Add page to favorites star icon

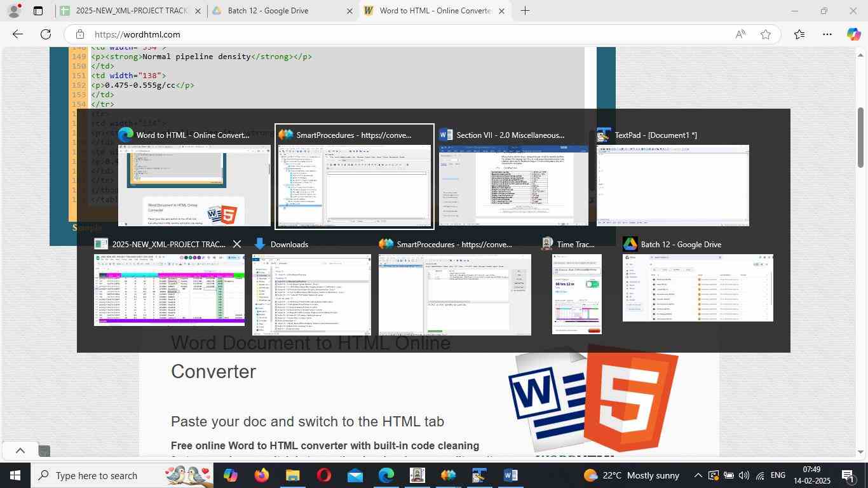766,34
